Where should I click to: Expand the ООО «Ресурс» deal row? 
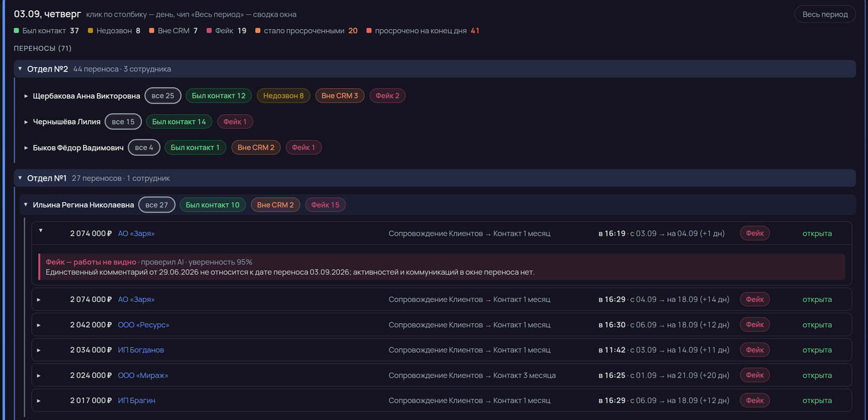click(39, 325)
